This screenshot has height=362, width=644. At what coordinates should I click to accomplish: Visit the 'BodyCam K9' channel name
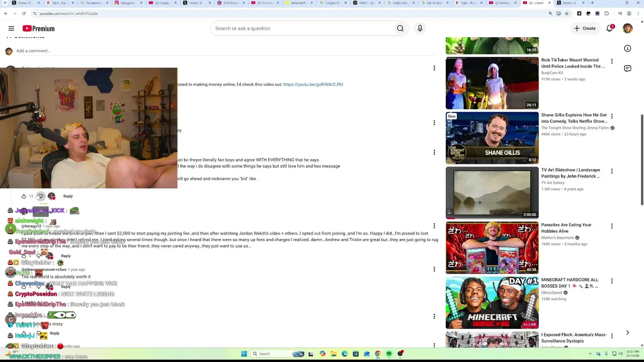[552, 73]
